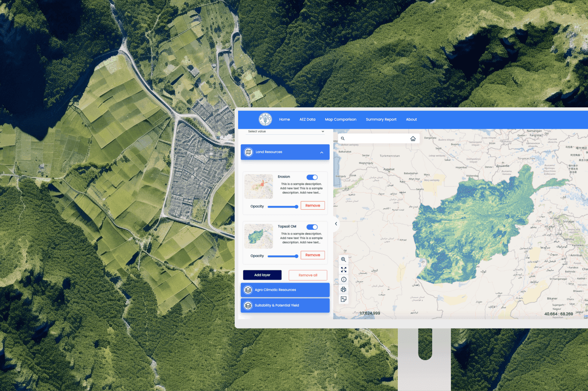
Task: Click the Erosion layer thumbnail
Action: click(x=259, y=186)
